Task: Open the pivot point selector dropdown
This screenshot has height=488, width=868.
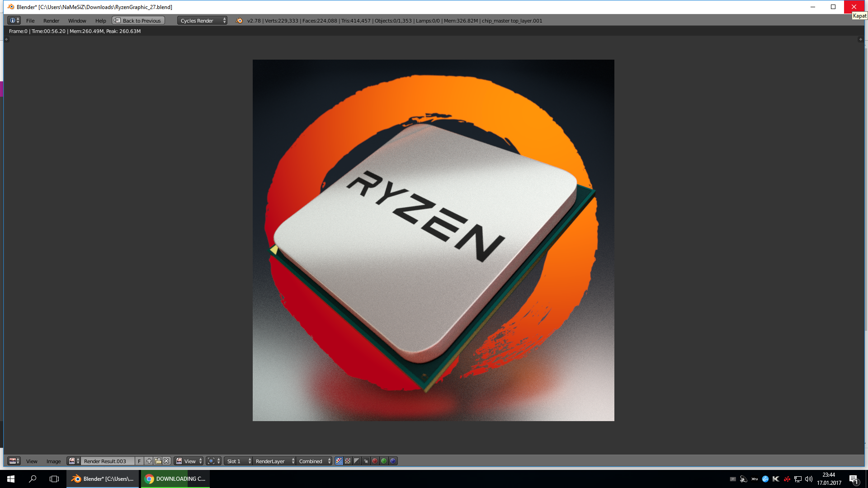Action: coord(213,461)
